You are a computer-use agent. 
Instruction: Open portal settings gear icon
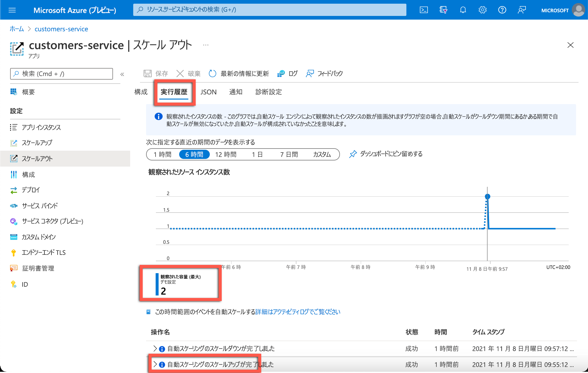[482, 10]
